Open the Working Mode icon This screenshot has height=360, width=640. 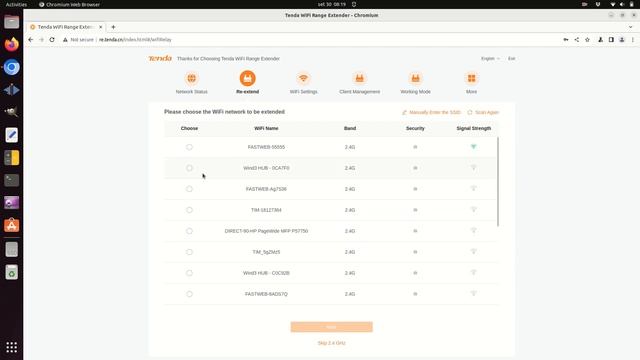tap(415, 78)
